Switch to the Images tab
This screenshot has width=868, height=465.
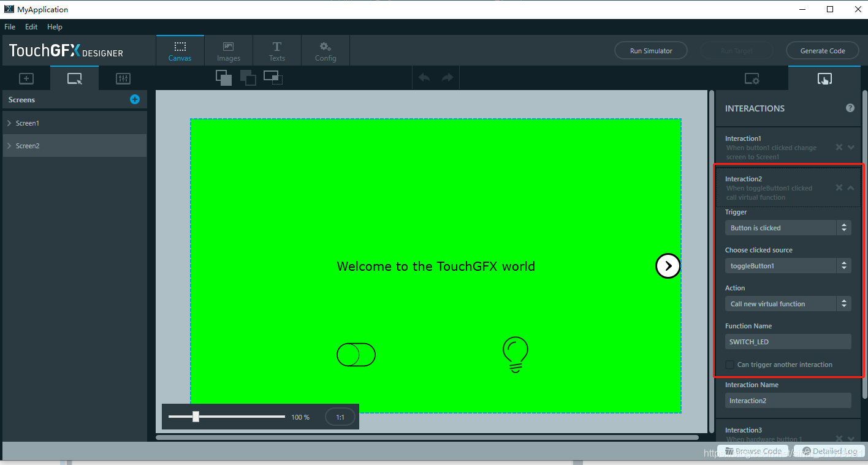[x=229, y=51]
